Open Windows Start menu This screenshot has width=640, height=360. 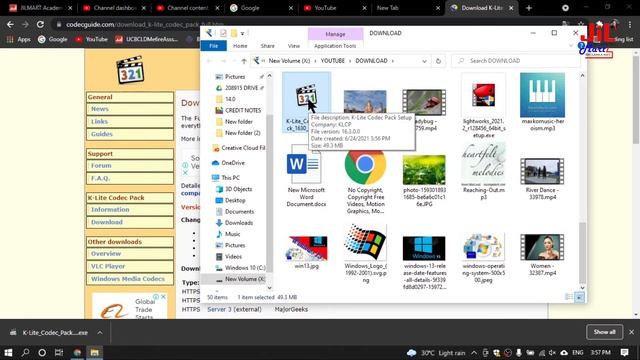pos(8,352)
